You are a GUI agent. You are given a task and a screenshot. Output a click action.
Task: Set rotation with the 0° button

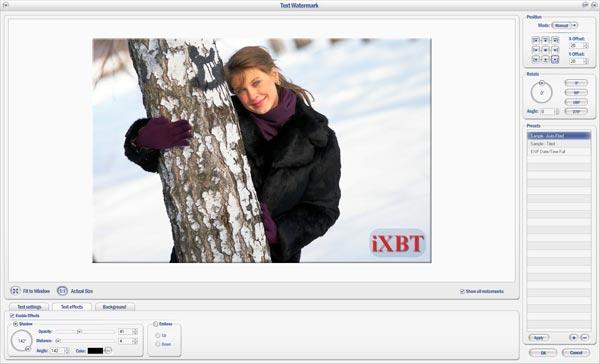coord(576,83)
